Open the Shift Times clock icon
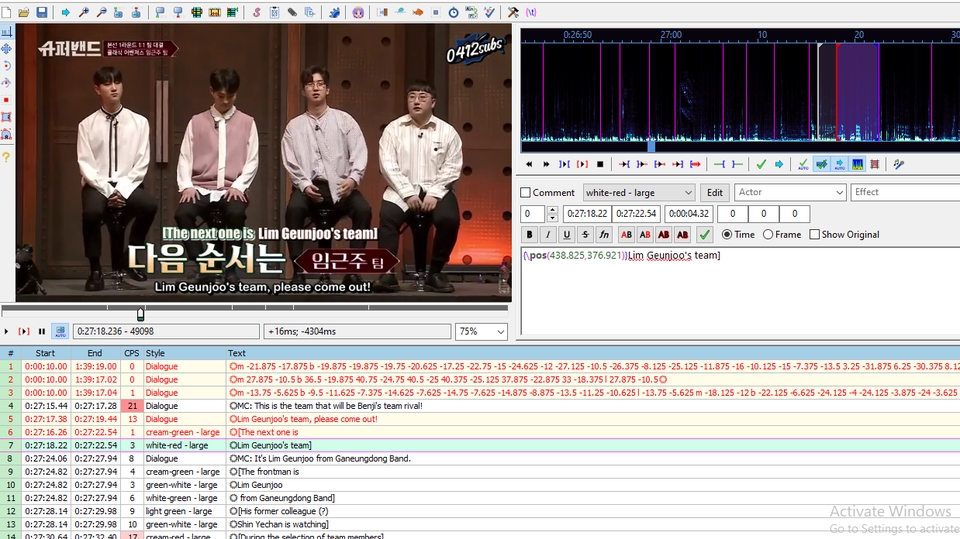 [454, 12]
